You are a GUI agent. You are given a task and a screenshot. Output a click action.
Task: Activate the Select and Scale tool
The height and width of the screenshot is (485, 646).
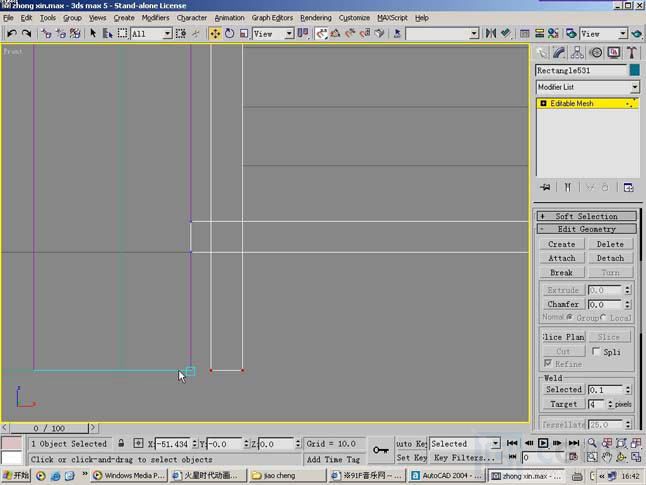coord(244,33)
